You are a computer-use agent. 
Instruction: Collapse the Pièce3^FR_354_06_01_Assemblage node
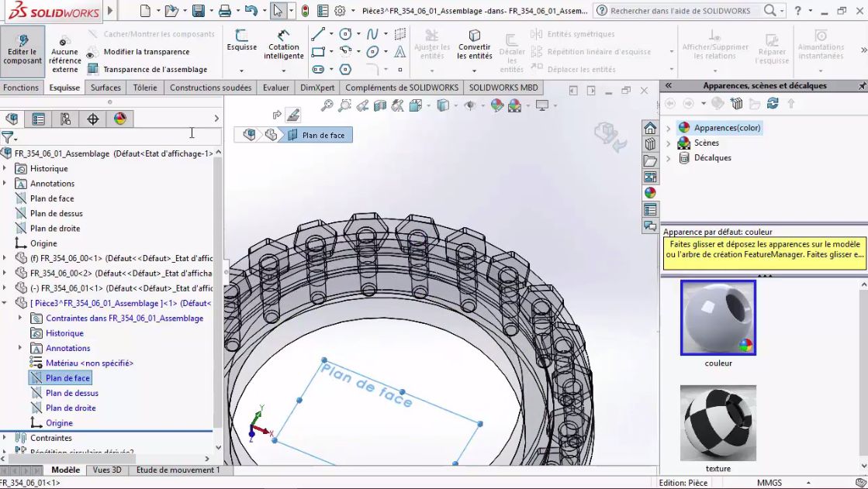coord(5,302)
